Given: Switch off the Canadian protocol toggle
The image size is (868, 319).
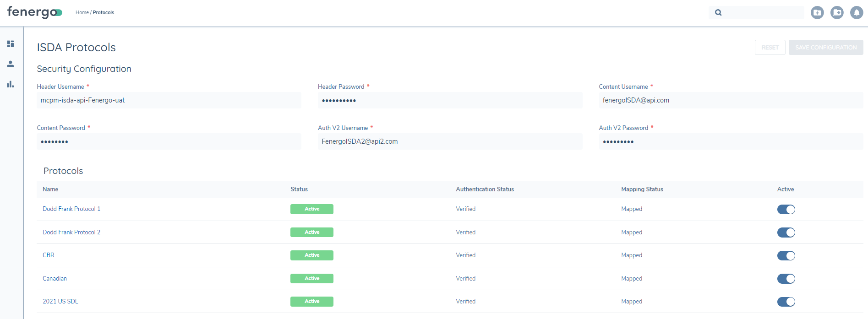Looking at the screenshot, I should (786, 279).
